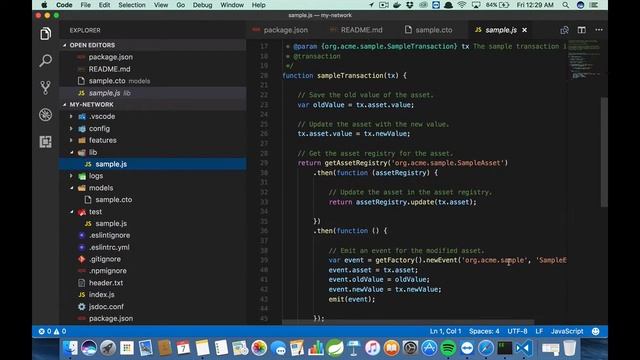Expand the logs folder

coord(71,176)
